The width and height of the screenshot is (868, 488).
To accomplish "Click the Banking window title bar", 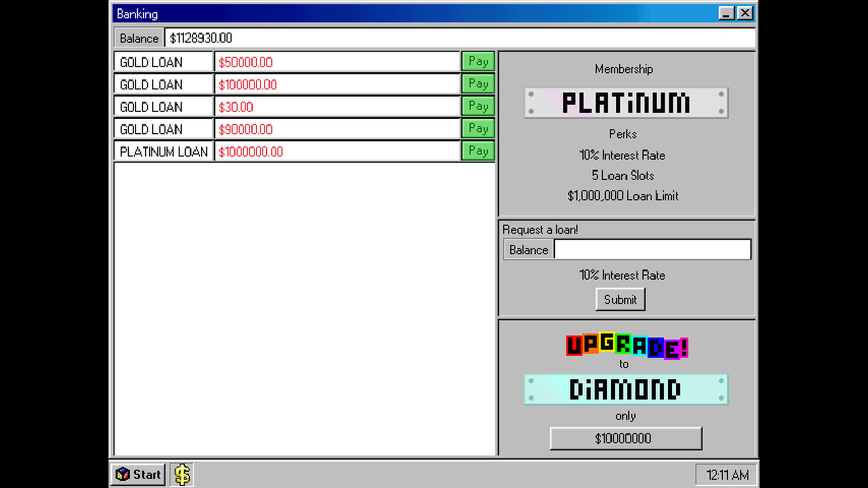I will [316, 13].
